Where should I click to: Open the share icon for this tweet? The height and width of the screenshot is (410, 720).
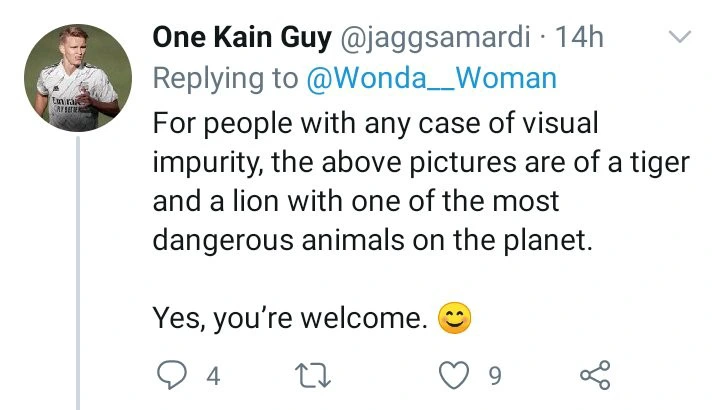[x=594, y=375]
